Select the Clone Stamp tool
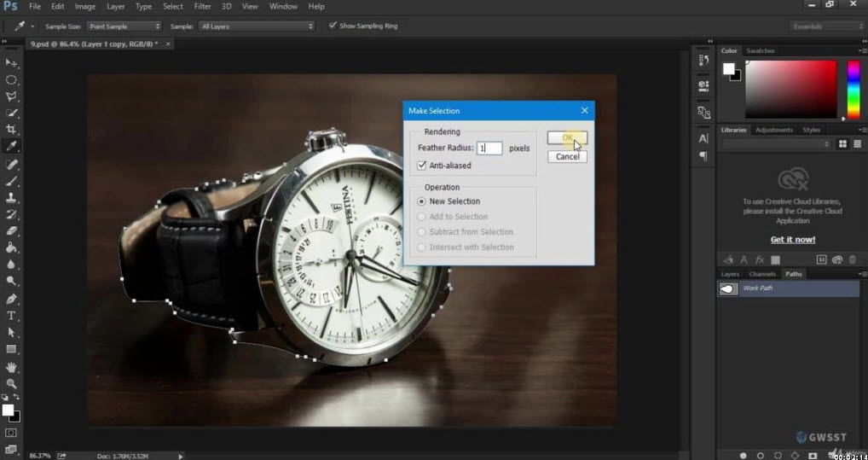The width and height of the screenshot is (868, 460). tap(10, 197)
